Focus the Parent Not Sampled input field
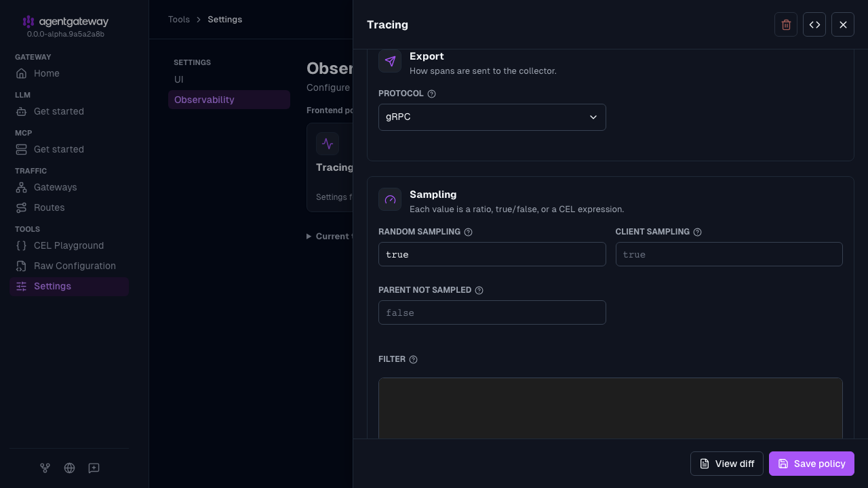 pyautogui.click(x=492, y=312)
